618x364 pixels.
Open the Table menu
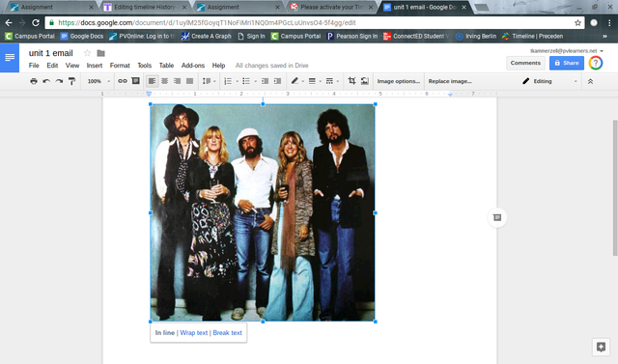click(166, 66)
